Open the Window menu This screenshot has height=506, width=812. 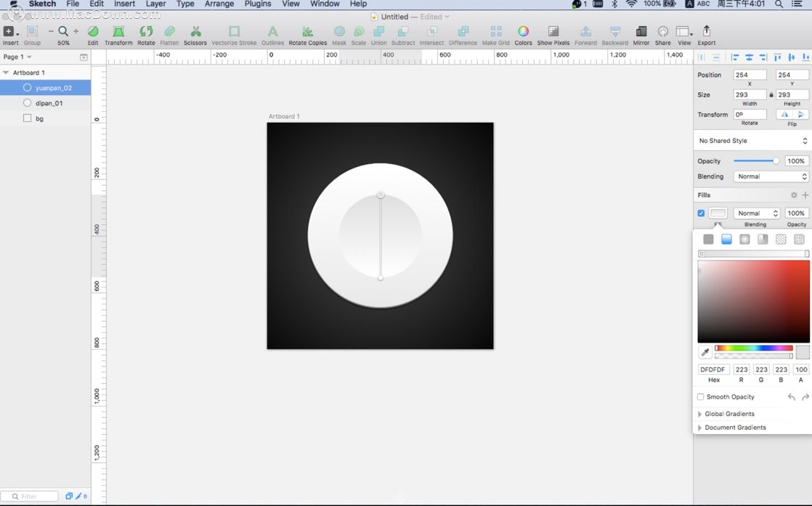pos(325,4)
